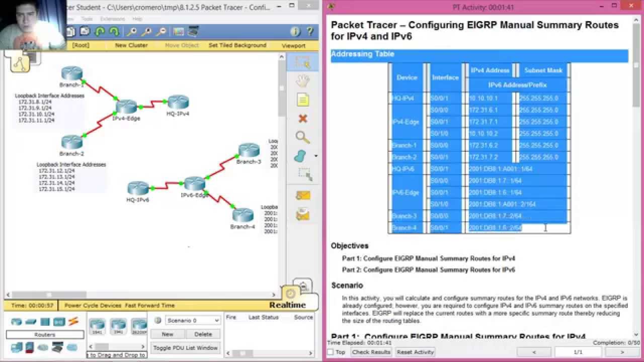Switch to the Realtime tab

[287, 305]
